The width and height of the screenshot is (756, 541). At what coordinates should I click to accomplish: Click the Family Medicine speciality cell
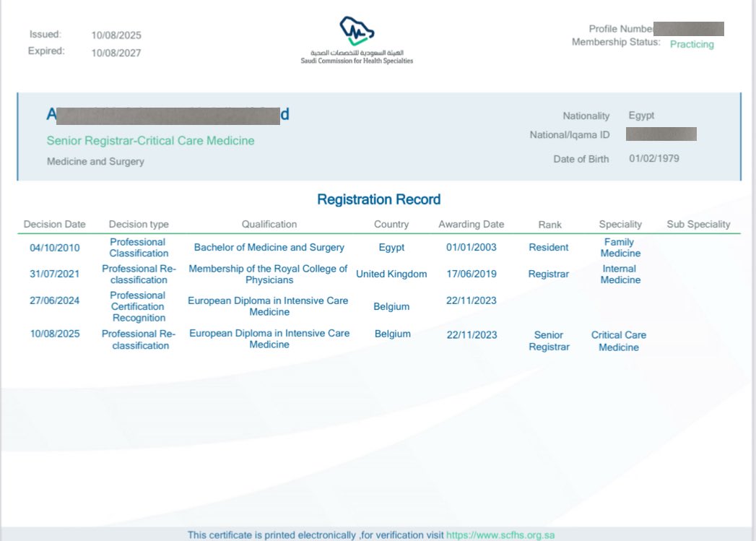(620, 247)
